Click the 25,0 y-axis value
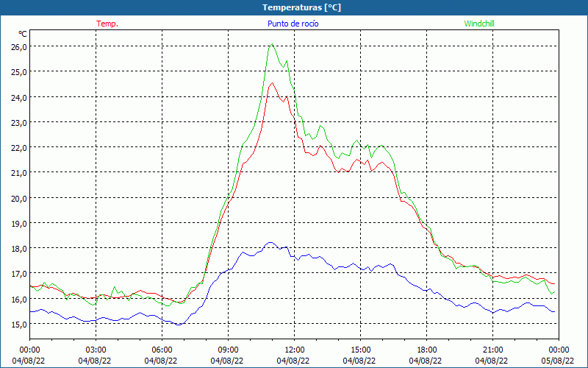Viewport: 588px width, 368px height. pos(20,71)
